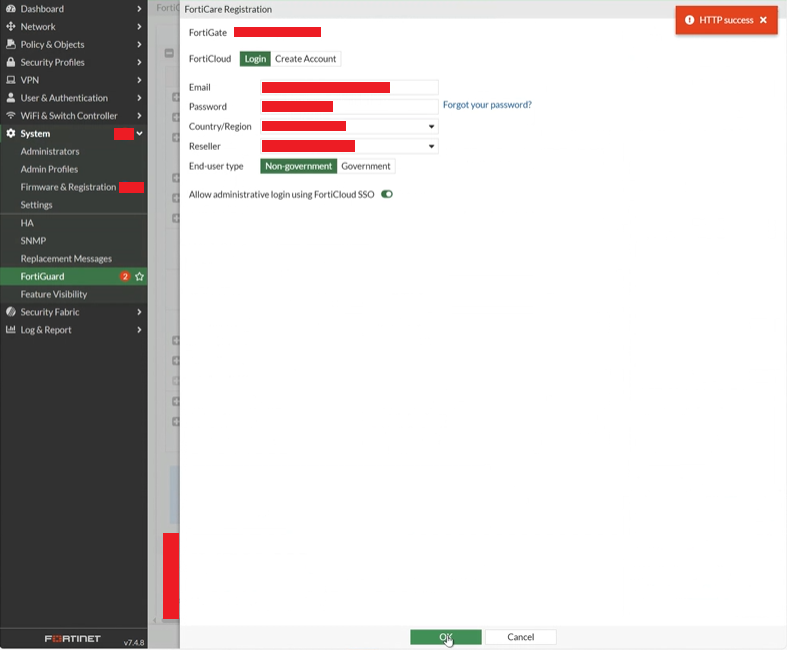Favorite FortiGuard with the star icon
The image size is (787, 650).
click(x=140, y=276)
